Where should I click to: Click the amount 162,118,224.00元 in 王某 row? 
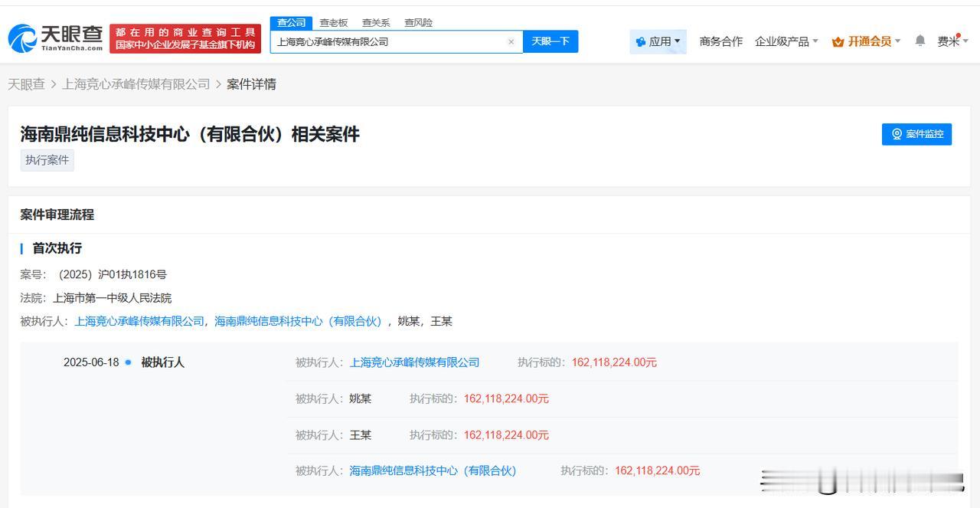pos(506,434)
